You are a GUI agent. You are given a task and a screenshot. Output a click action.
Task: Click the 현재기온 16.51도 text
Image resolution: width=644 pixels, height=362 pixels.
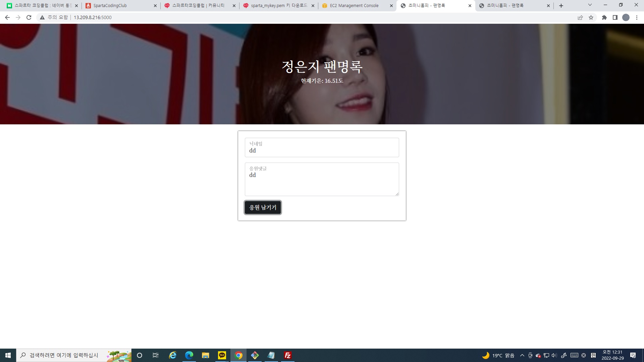click(322, 81)
